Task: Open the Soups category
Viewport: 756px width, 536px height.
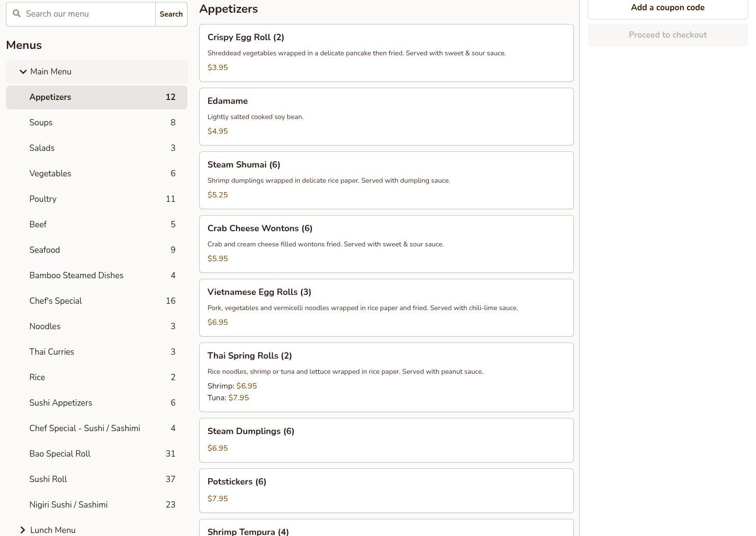Action: click(96, 122)
